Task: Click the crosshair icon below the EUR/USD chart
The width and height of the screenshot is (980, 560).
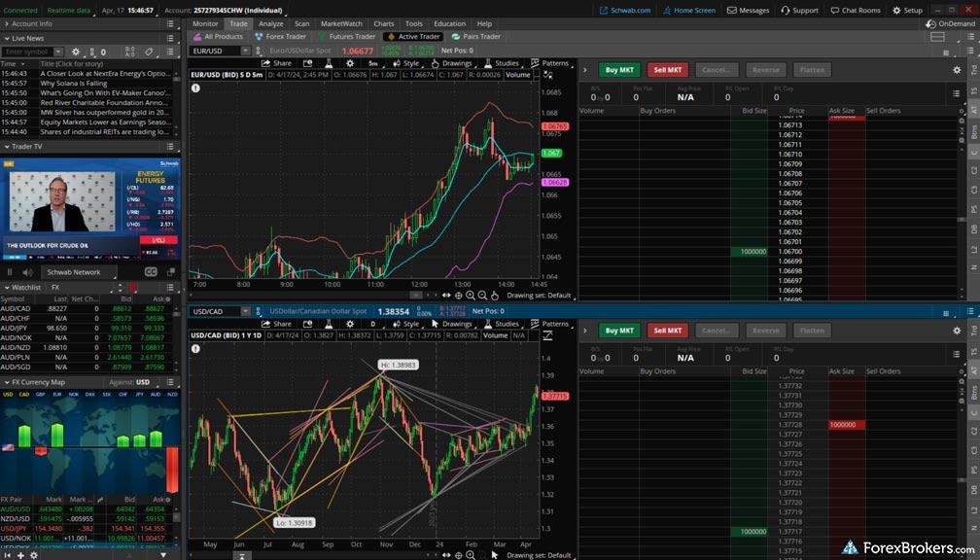Action: point(458,295)
